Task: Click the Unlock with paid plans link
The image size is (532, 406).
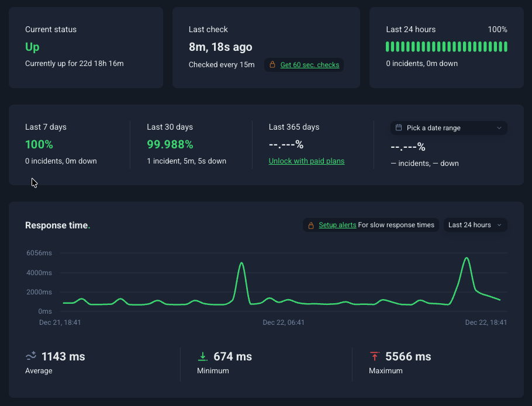Action: [x=306, y=161]
